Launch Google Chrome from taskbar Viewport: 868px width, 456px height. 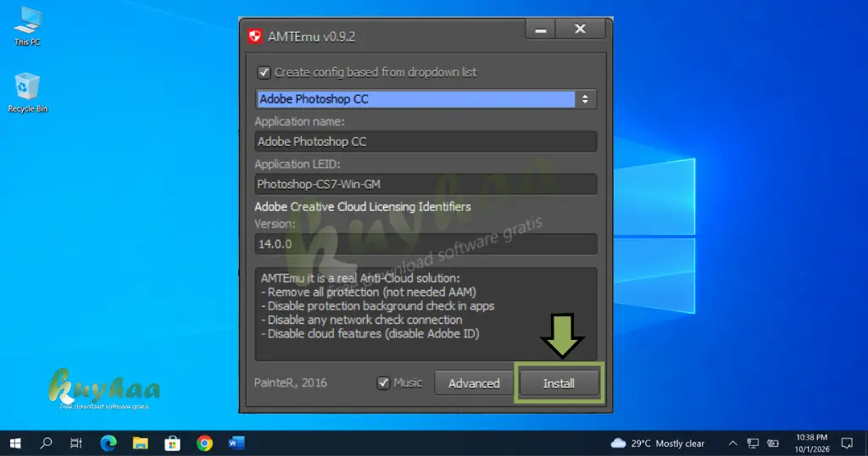click(205, 443)
